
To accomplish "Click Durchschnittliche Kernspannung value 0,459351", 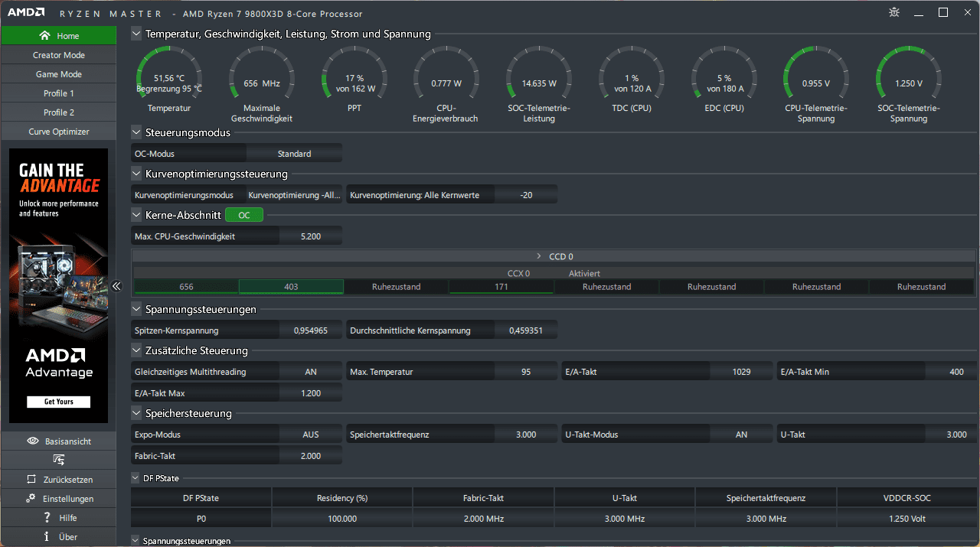I will [x=526, y=330].
